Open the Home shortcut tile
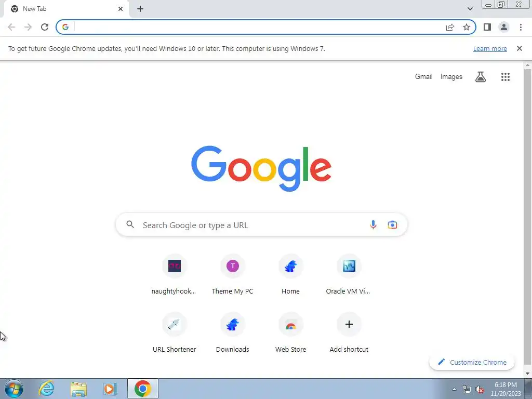Image resolution: width=532 pixels, height=399 pixels. coord(291,275)
